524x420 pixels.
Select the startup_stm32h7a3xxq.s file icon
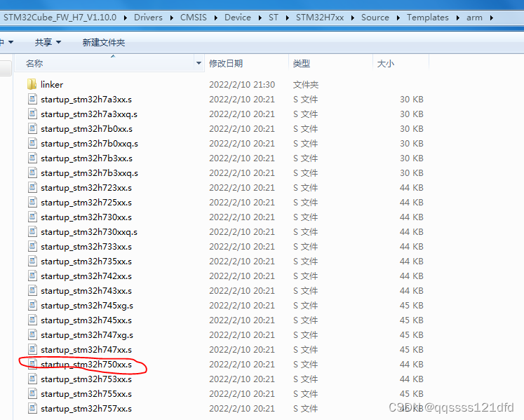[x=32, y=114]
